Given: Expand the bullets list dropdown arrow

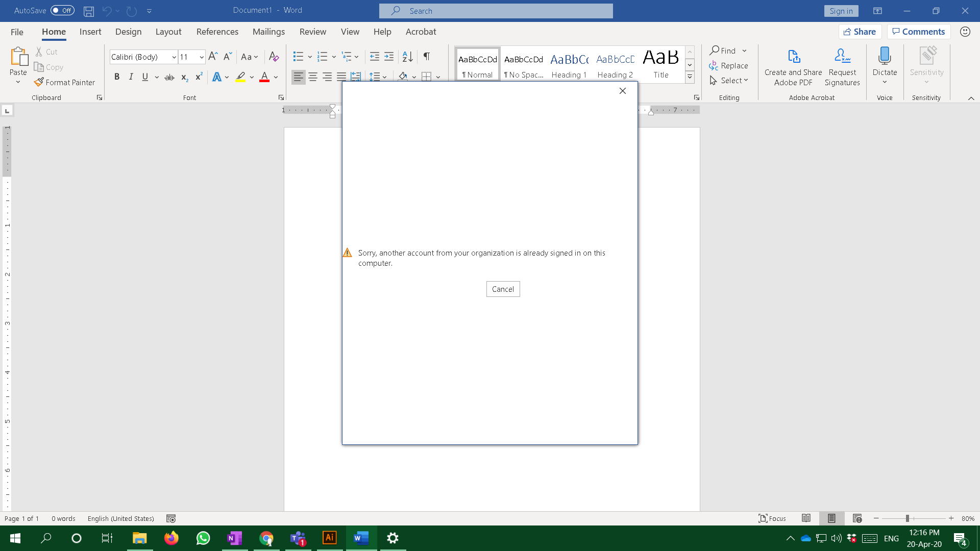Looking at the screenshot, I should coord(309,57).
